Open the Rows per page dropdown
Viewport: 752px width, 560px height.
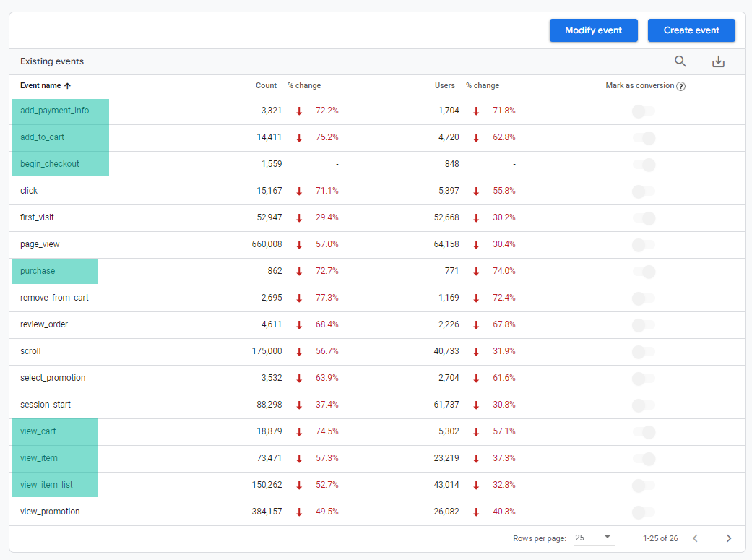tap(594, 538)
